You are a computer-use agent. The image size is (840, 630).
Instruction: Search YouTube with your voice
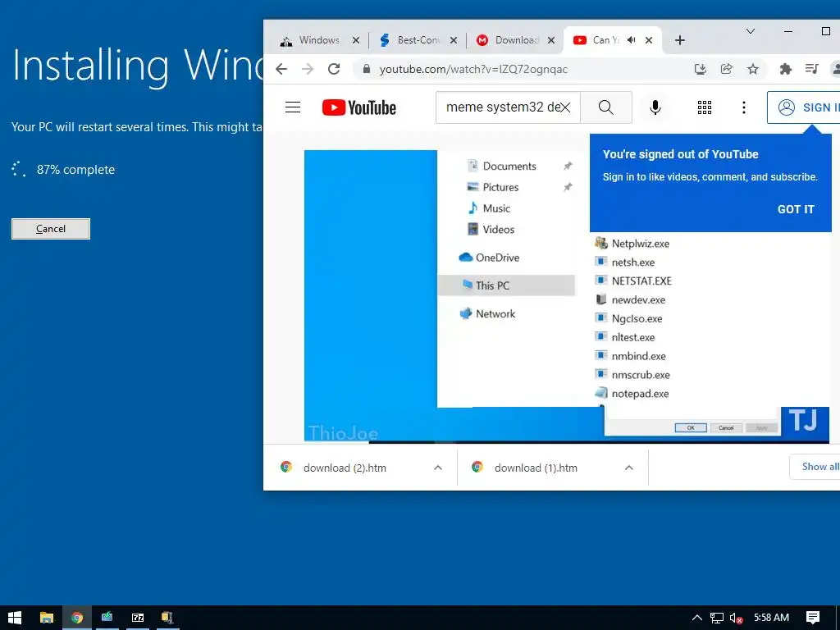coord(655,107)
